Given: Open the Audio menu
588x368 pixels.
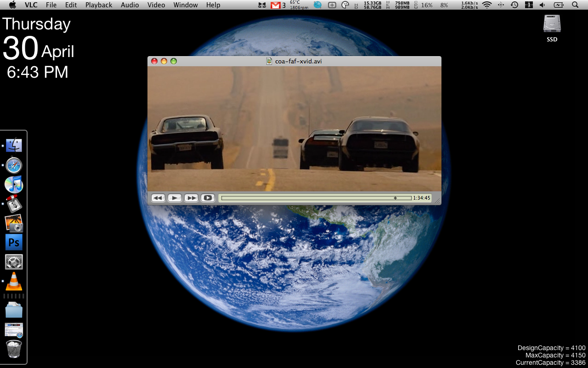Looking at the screenshot, I should click(x=130, y=5).
